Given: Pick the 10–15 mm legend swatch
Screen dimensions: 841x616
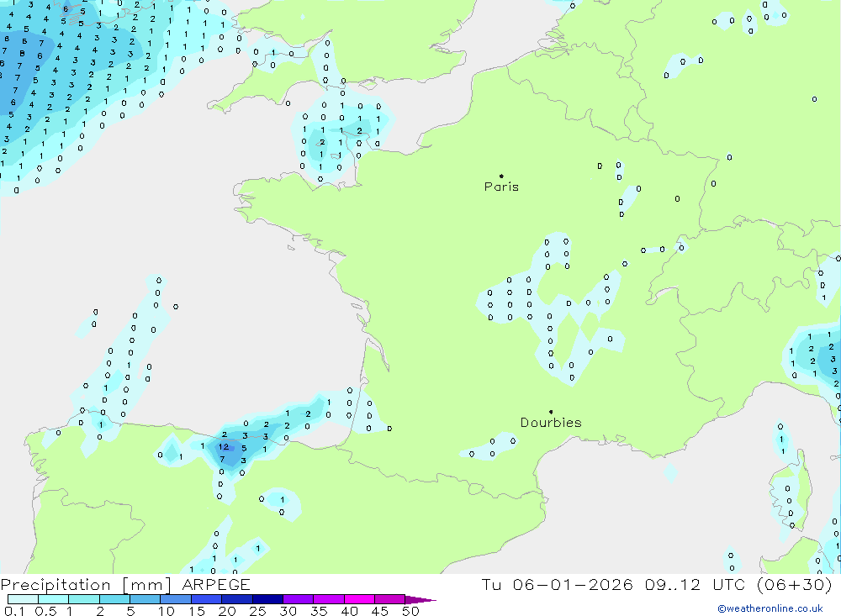Looking at the screenshot, I should 176,599.
